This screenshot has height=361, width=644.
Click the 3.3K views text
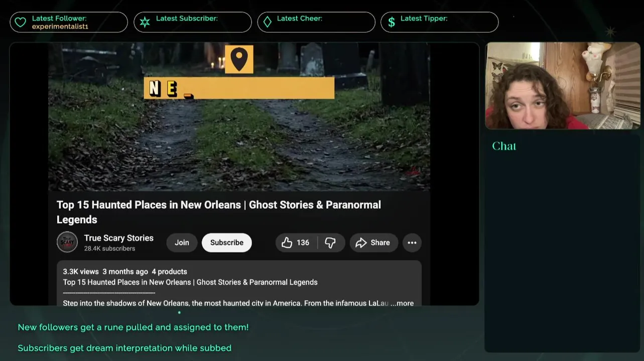pos(81,271)
